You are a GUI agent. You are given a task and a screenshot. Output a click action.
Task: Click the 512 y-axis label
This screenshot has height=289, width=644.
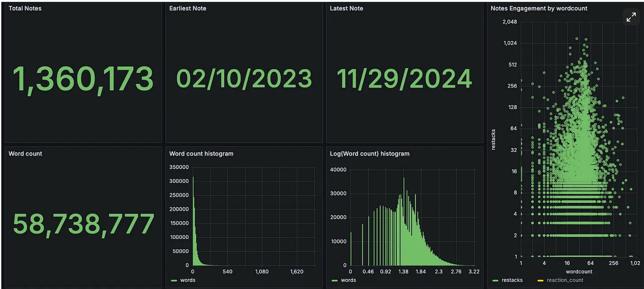point(513,65)
